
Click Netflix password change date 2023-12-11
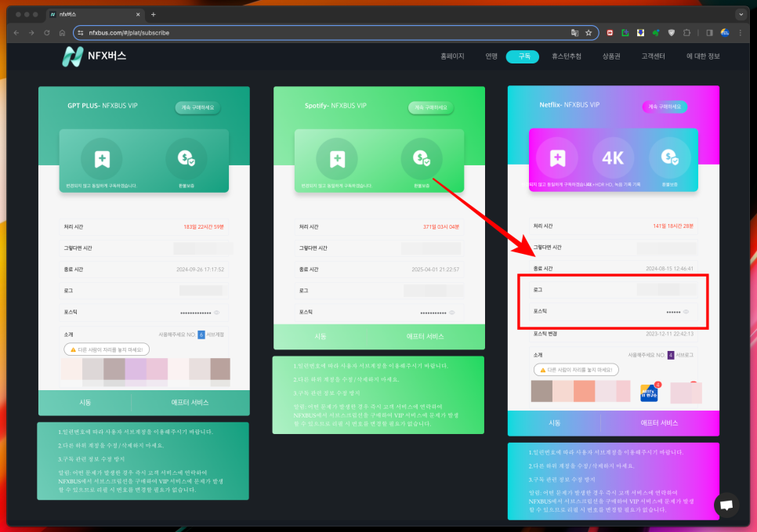pos(669,334)
